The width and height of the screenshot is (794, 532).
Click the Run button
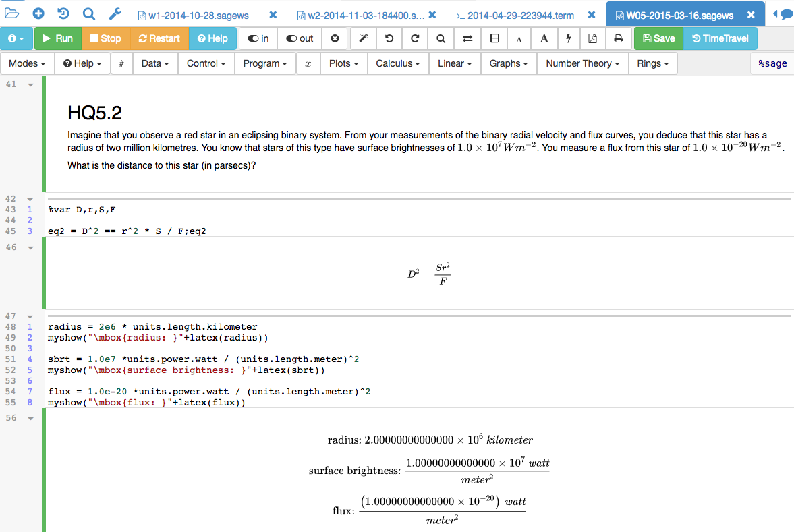[58, 38]
